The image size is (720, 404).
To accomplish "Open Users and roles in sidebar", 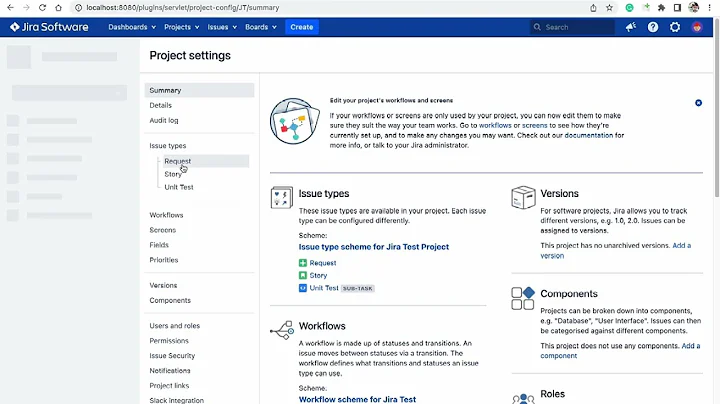I will click(174, 325).
